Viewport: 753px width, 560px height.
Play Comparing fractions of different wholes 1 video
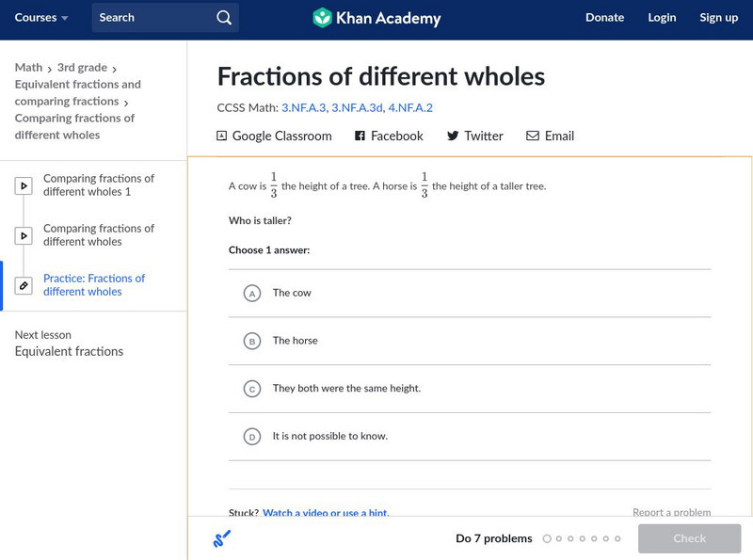click(x=24, y=186)
